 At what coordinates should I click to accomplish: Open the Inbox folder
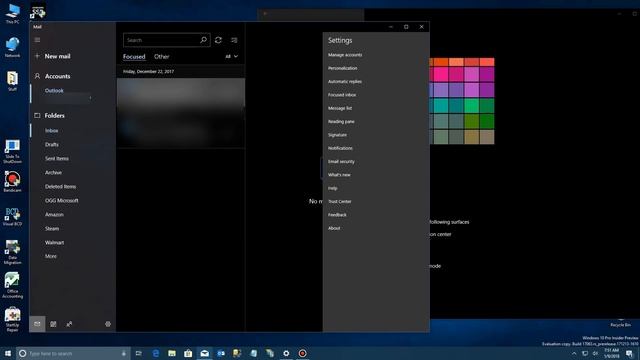click(52, 131)
